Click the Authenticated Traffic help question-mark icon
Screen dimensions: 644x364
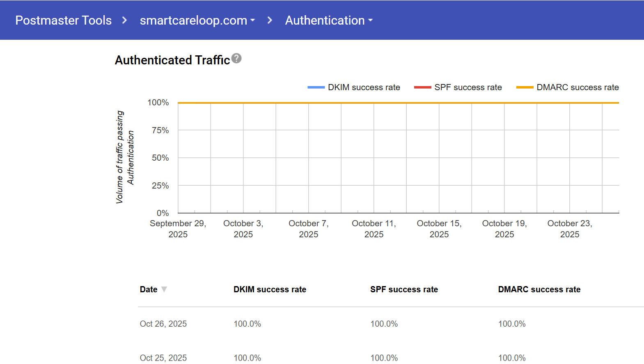coord(236,59)
